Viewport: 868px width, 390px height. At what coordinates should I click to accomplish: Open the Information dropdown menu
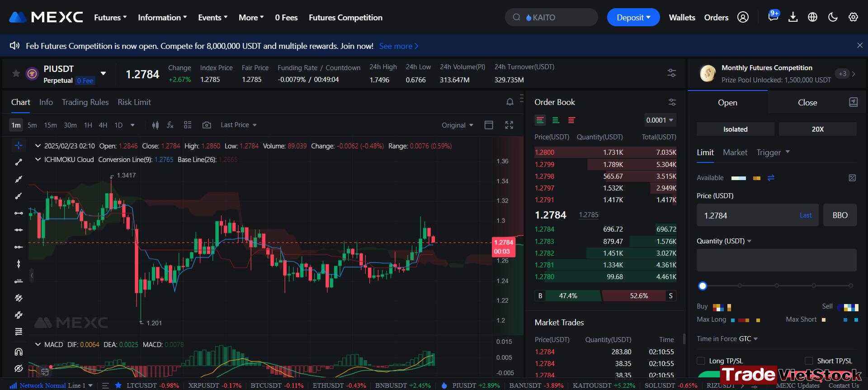(x=162, y=17)
